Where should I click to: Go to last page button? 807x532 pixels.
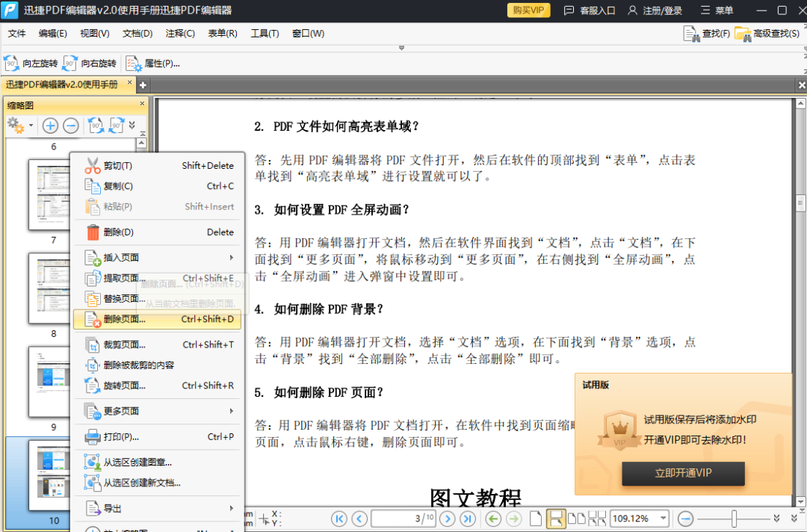(468, 519)
